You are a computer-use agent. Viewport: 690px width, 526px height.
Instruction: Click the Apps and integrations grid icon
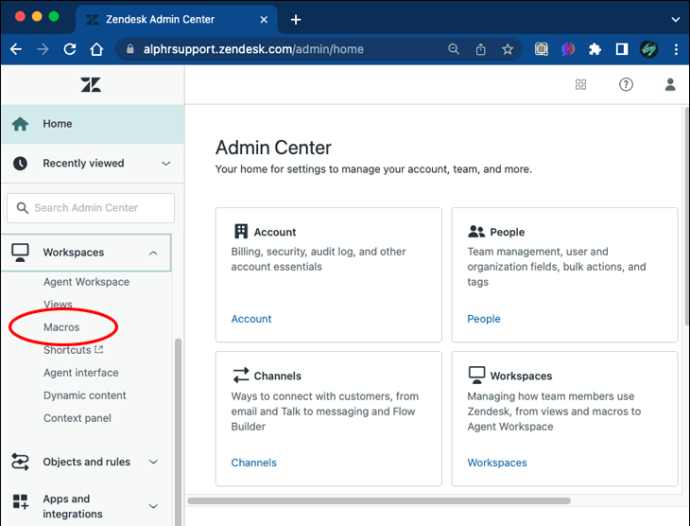(20, 501)
